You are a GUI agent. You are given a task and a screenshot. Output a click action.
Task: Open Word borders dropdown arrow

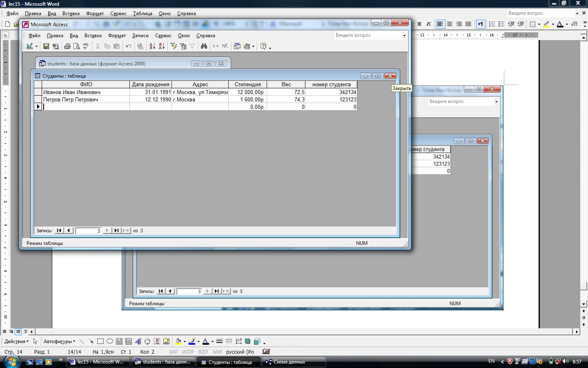click(539, 24)
